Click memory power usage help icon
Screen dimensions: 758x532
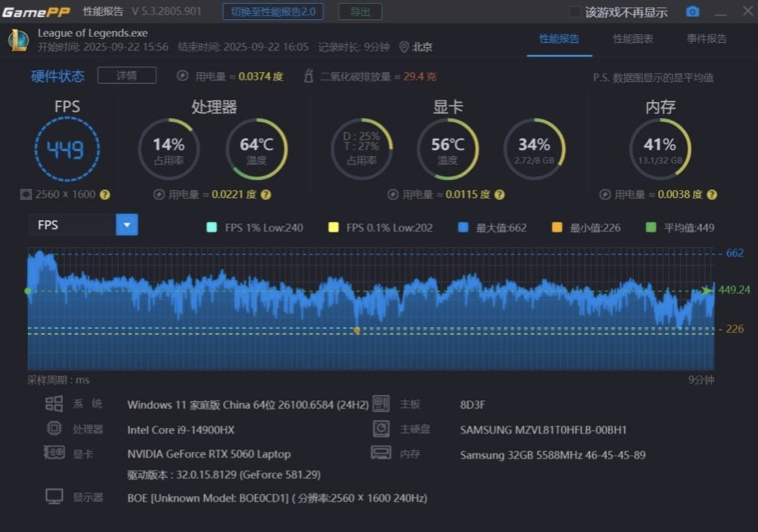point(712,195)
